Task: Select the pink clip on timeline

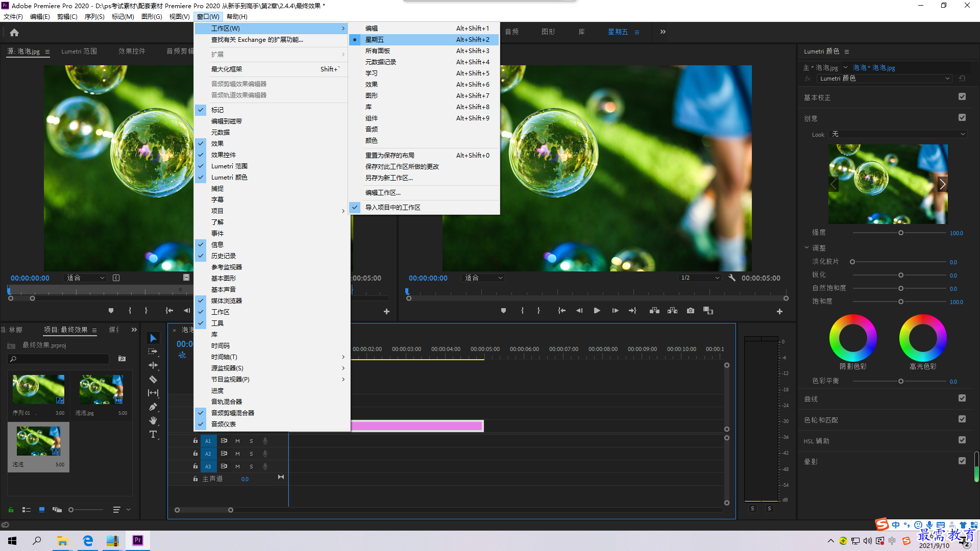Action: (416, 426)
